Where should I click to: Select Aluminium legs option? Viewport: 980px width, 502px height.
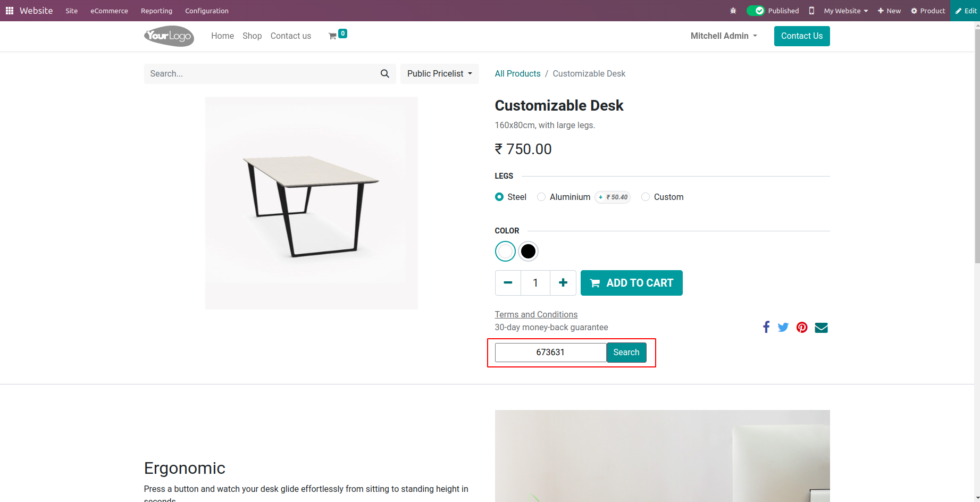point(541,197)
